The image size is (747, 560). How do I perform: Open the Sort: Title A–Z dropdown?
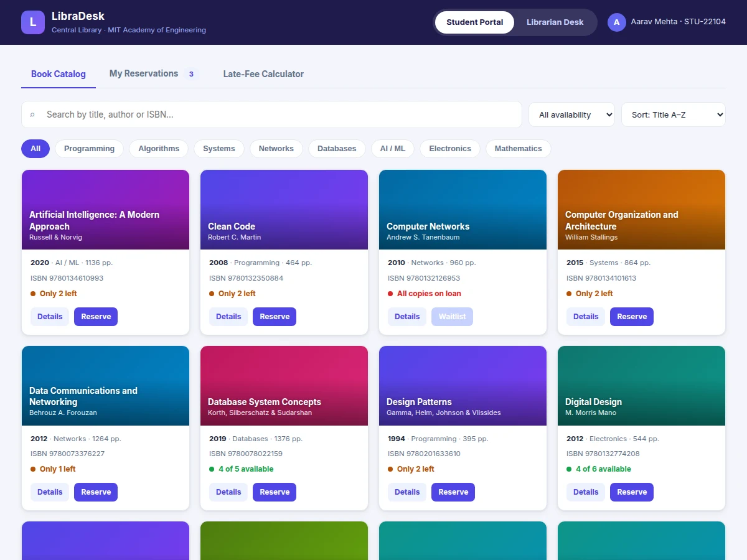tap(674, 114)
